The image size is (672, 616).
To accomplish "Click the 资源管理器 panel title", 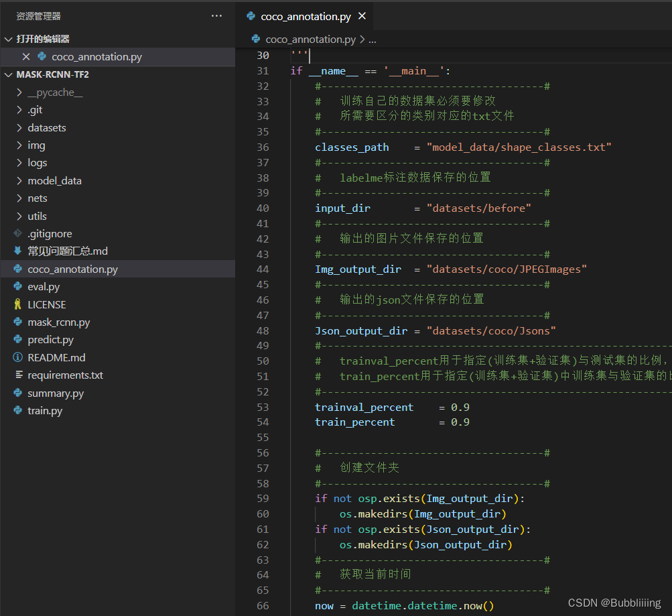I will [39, 16].
